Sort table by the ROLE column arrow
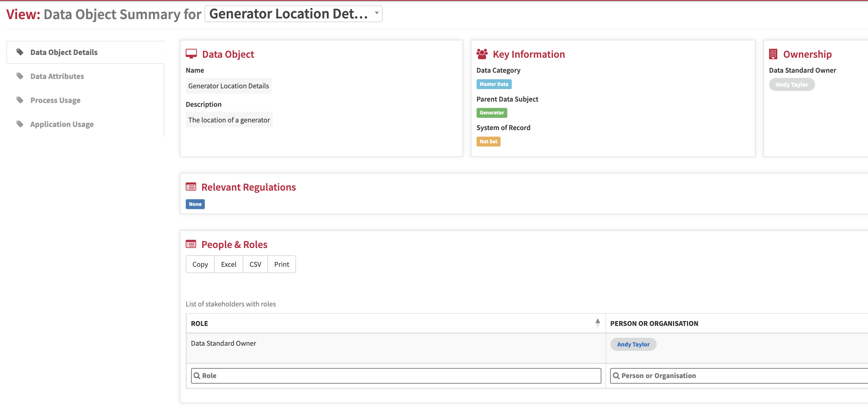Image resolution: width=868 pixels, height=416 pixels. [x=598, y=323]
